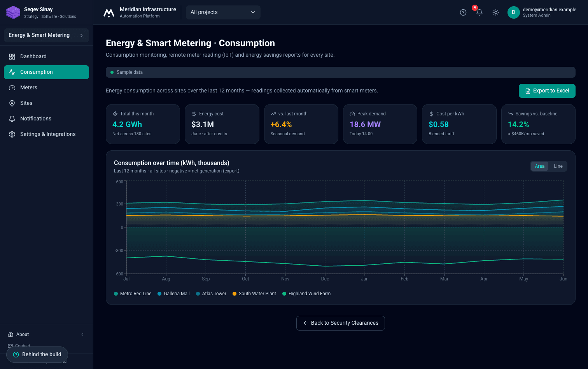Click the red 4 notification count badge

point(475,7)
